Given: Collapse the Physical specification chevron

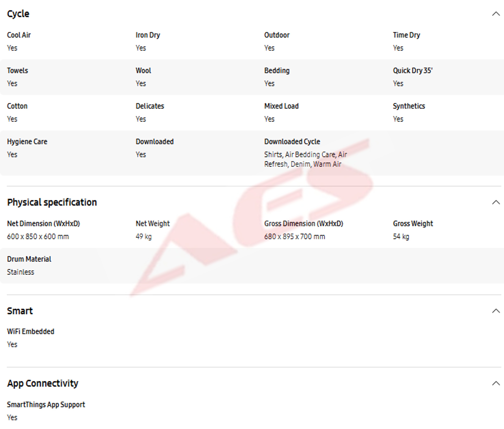Looking at the screenshot, I should pyautogui.click(x=496, y=203).
